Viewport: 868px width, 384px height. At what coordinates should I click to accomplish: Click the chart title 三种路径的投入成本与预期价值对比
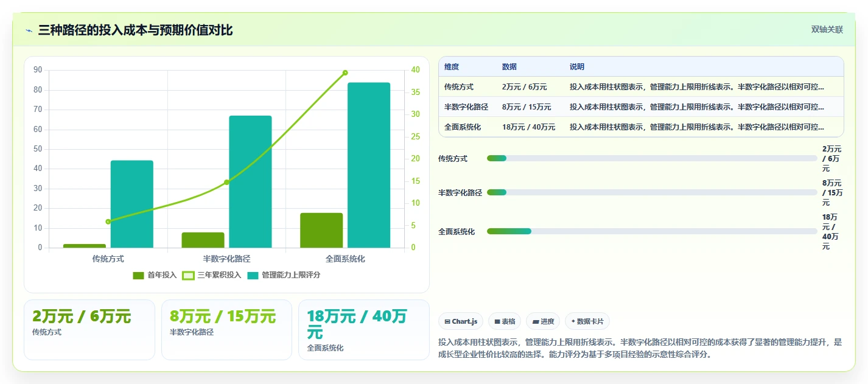(135, 30)
